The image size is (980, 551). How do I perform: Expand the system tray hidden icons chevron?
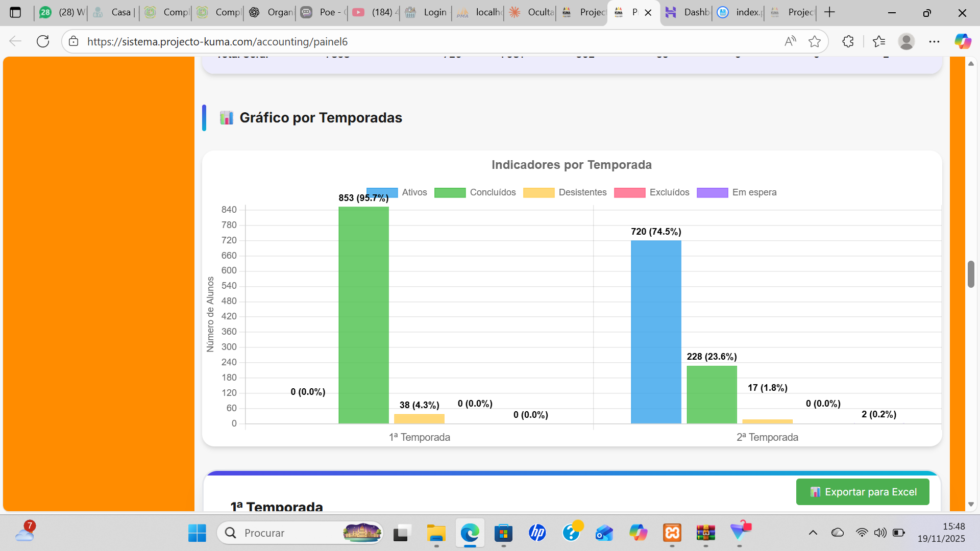[813, 533]
